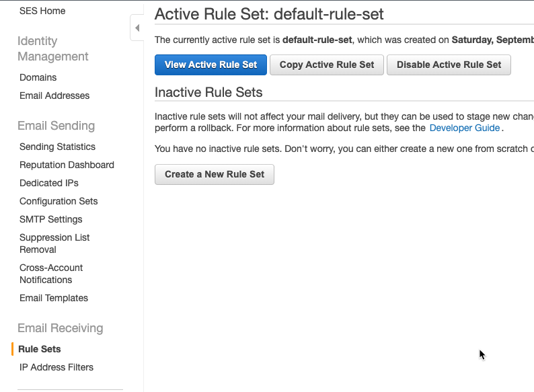The width and height of the screenshot is (534, 392).
Task: Open SES Home page
Action: 42,11
